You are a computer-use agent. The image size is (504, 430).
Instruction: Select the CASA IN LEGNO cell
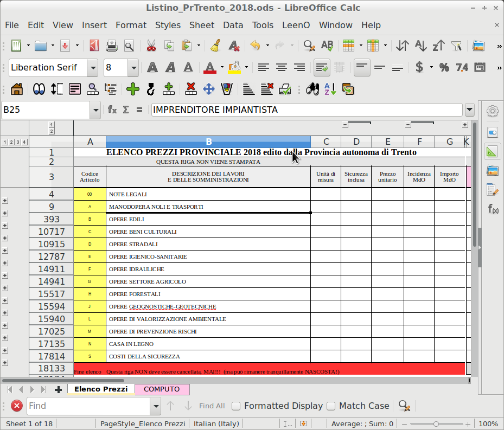click(208, 344)
